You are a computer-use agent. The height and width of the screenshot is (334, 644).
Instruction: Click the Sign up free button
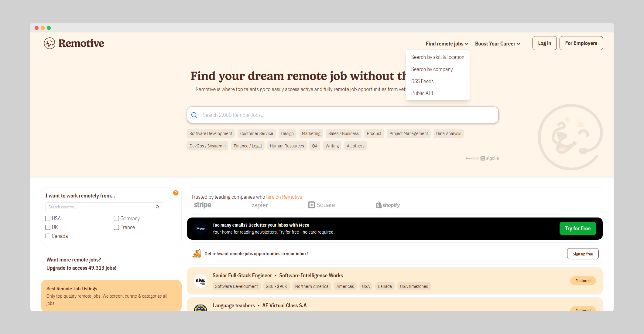[x=583, y=254]
